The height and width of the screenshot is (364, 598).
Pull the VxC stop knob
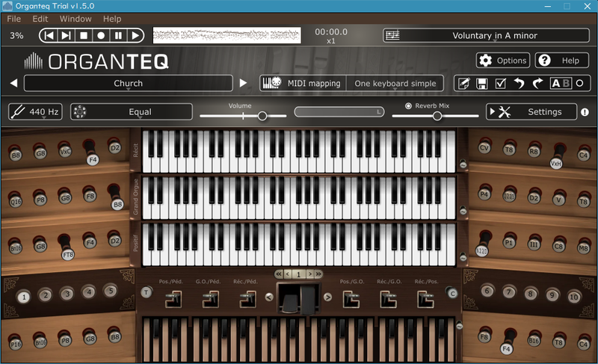click(x=65, y=151)
